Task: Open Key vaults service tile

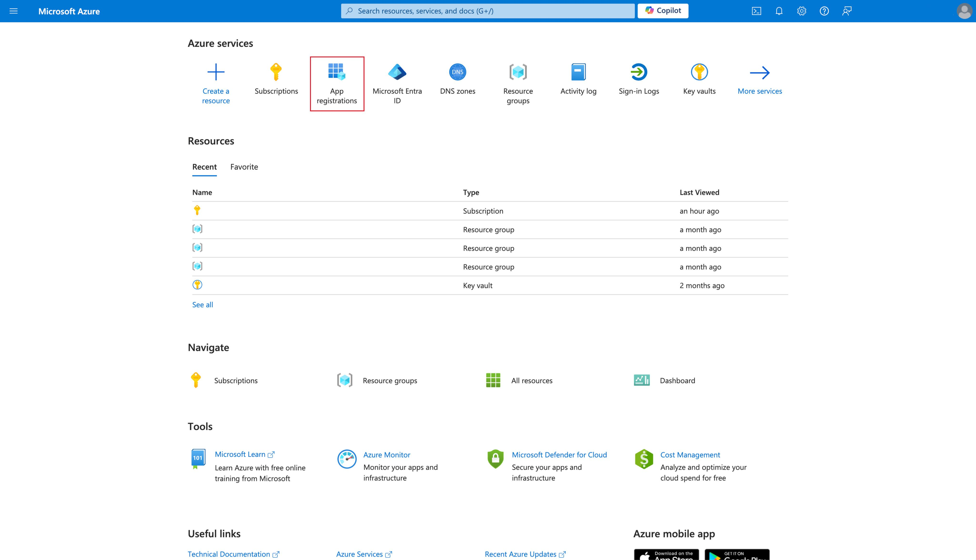Action: [699, 79]
